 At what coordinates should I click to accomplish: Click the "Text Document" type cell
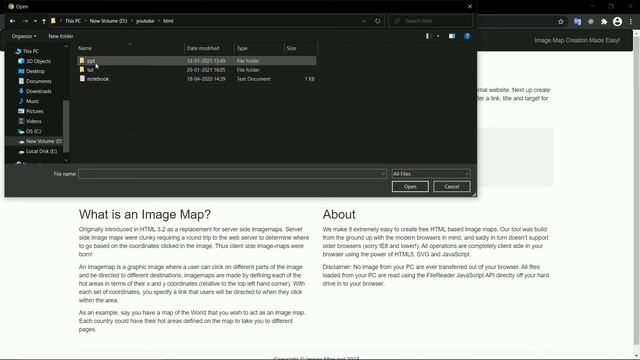253,79
